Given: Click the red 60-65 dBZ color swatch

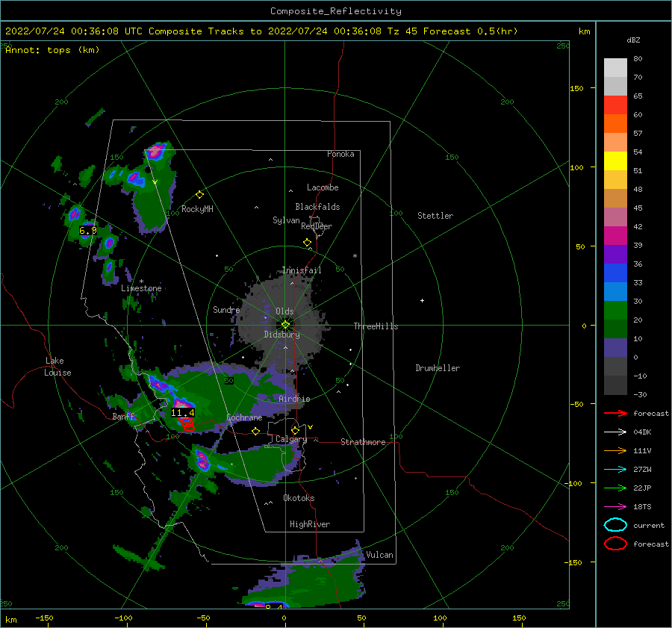Looking at the screenshot, I should pos(615,105).
